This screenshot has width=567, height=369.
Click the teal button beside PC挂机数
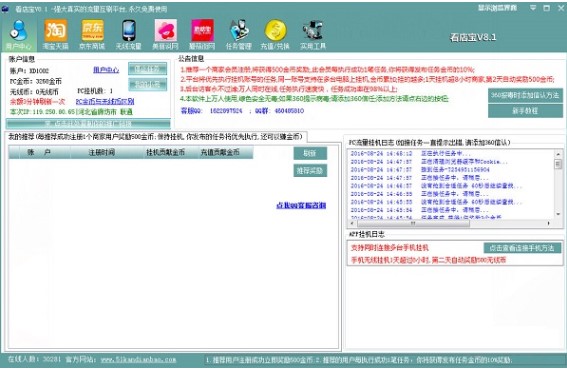(148, 84)
